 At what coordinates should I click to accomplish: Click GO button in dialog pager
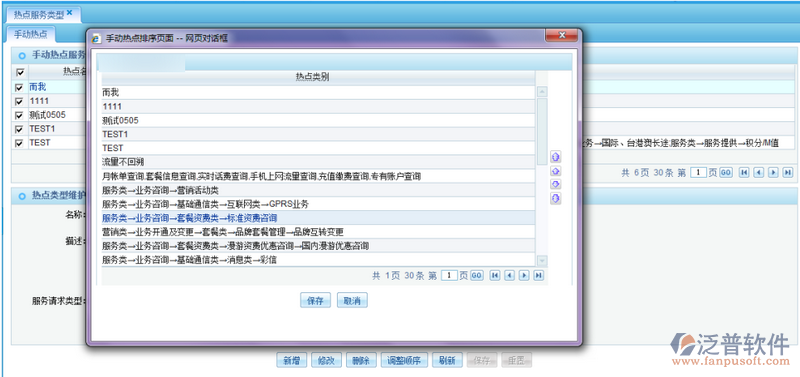coord(476,275)
